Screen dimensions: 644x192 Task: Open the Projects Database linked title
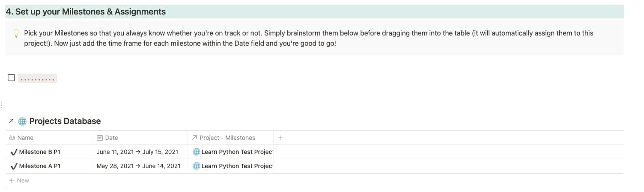(x=65, y=121)
